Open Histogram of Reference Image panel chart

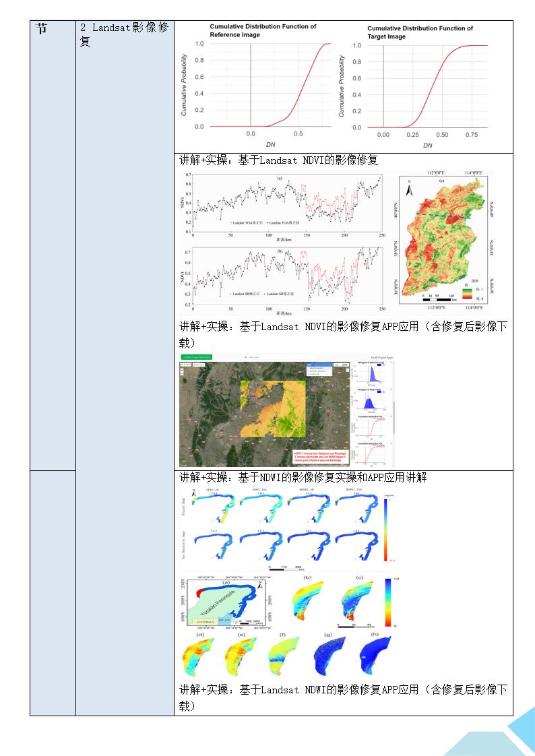point(372,374)
